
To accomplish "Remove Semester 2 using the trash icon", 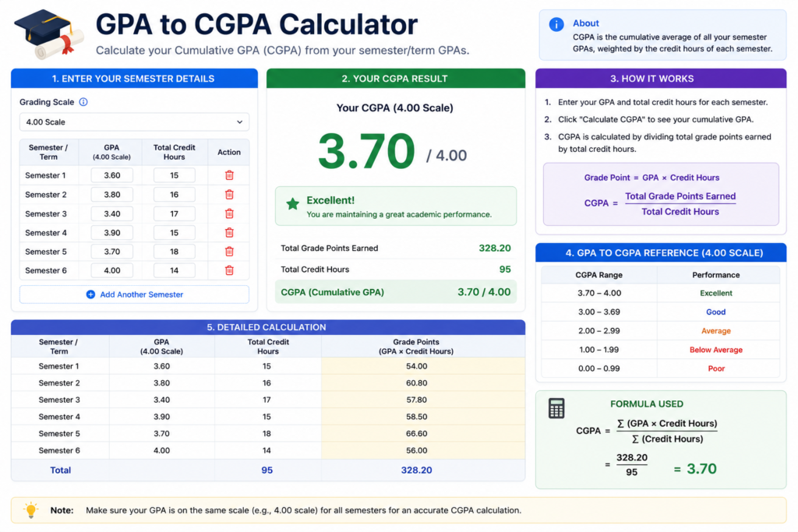I will click(230, 194).
